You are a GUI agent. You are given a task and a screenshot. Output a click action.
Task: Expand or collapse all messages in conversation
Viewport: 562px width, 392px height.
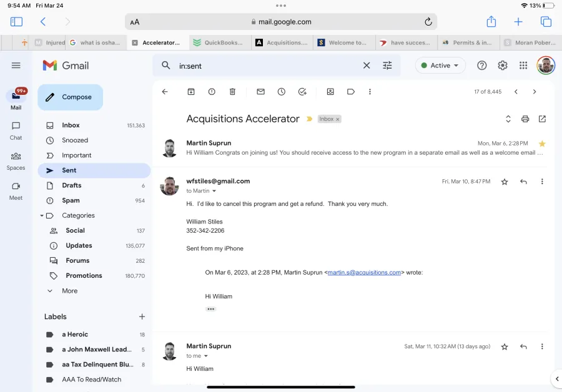508,119
